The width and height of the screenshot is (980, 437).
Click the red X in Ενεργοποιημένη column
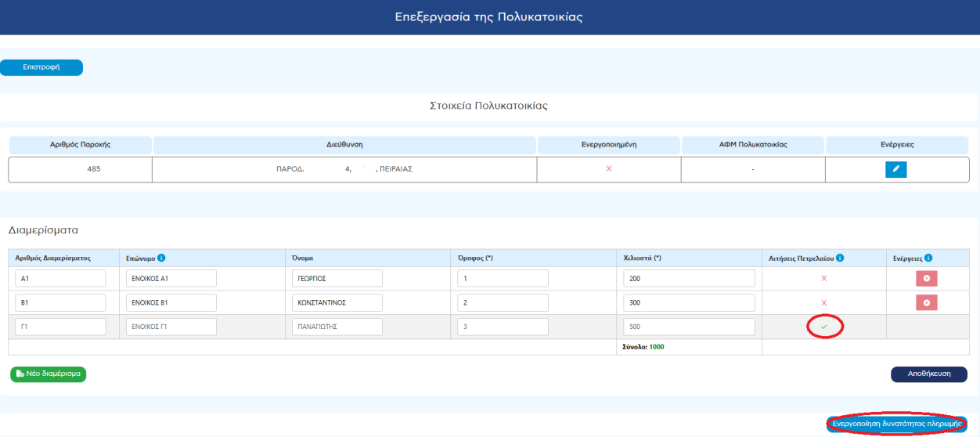[x=608, y=169]
